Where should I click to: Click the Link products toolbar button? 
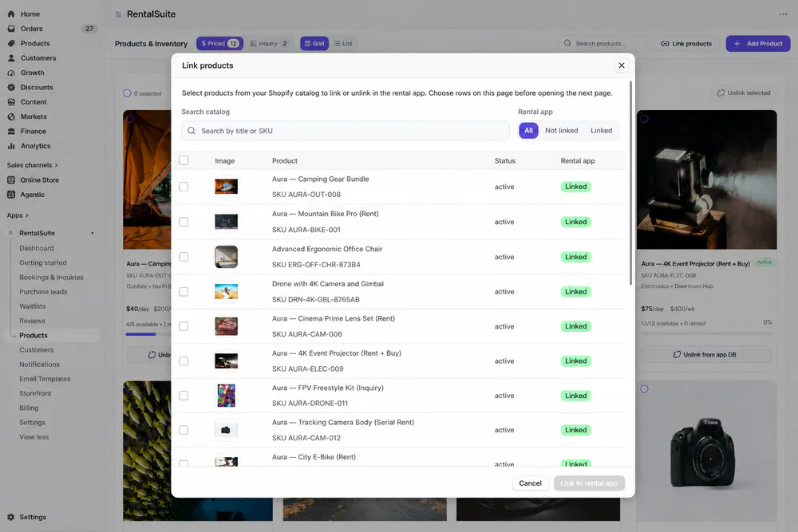tap(686, 44)
